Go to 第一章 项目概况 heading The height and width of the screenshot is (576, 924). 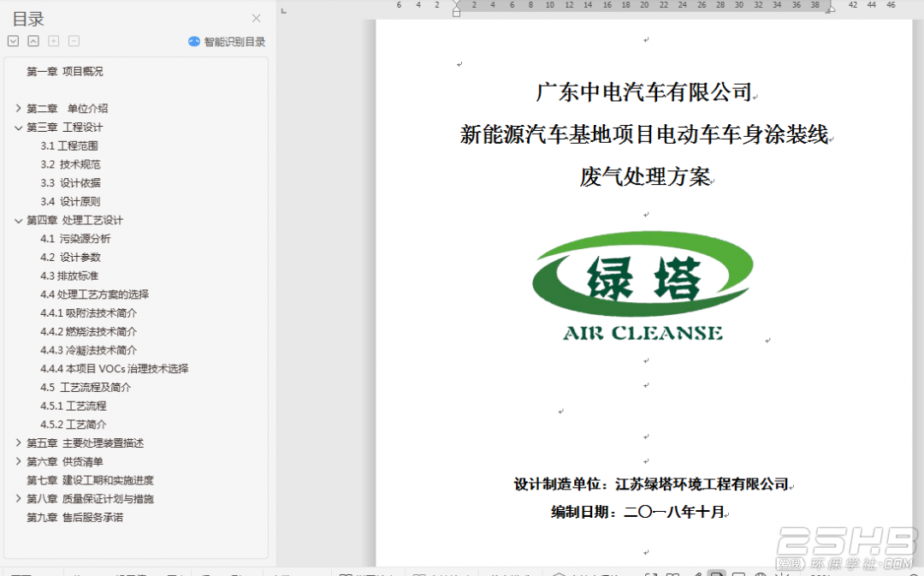pos(65,71)
